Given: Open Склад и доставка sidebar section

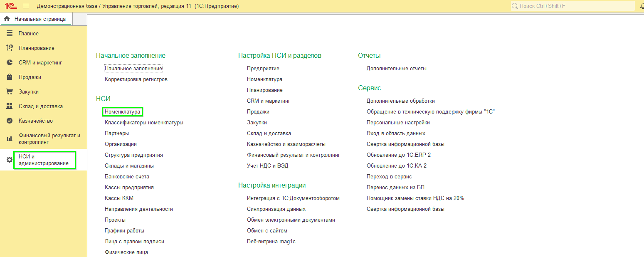Looking at the screenshot, I should 43,106.
